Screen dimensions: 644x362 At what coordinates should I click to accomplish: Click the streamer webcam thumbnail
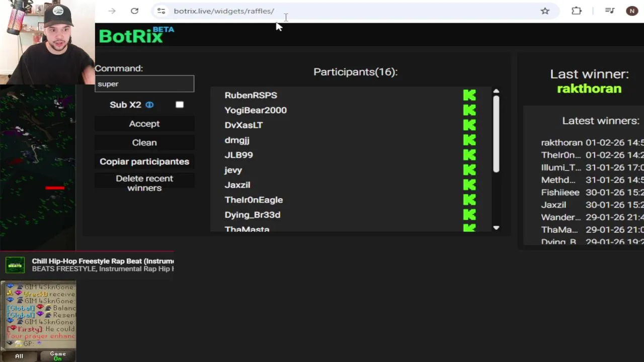47,42
